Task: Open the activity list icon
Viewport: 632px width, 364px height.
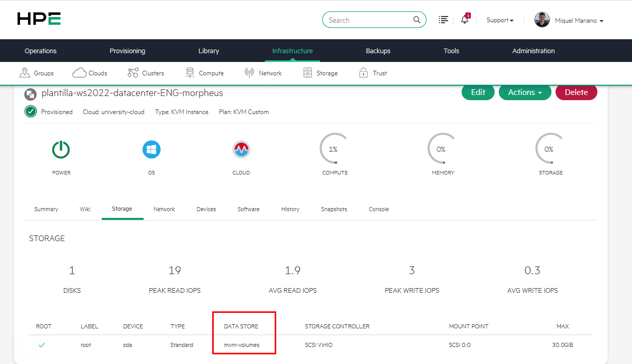Action: 443,20
